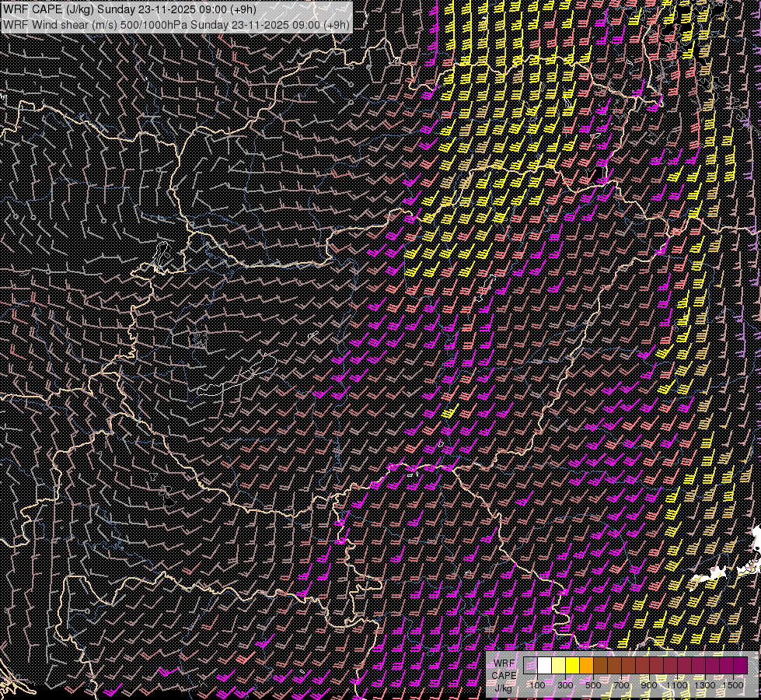761x700 pixels.
Task: Select the pale yellow legend swatch
Action: coord(559,665)
